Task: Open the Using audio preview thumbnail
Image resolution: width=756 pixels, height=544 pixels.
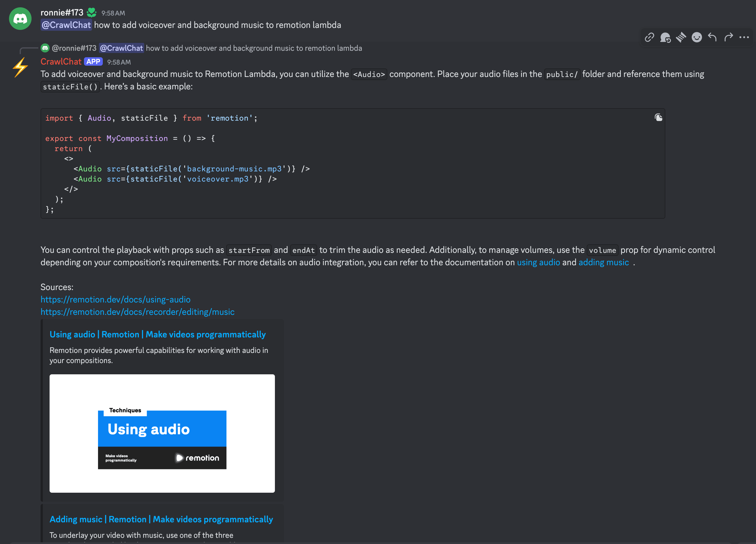Action: click(162, 433)
